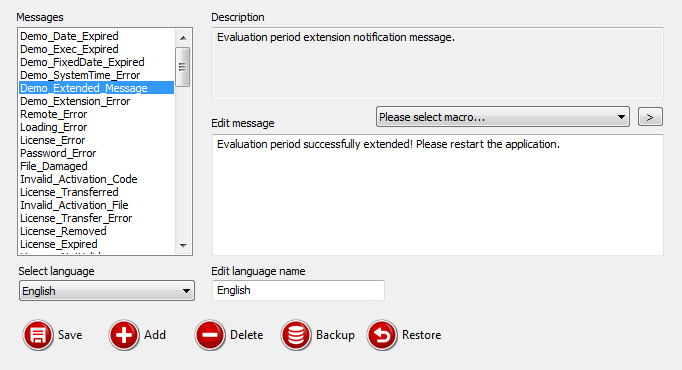The width and height of the screenshot is (682, 370).
Task: Select License_Transferred message
Action: pos(96,192)
